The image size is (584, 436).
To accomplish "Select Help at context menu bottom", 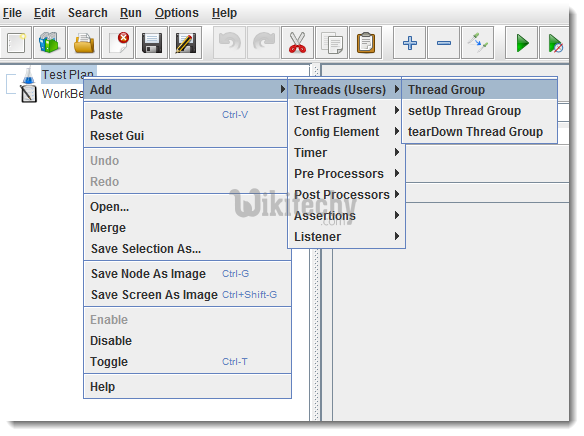I will click(x=187, y=386).
